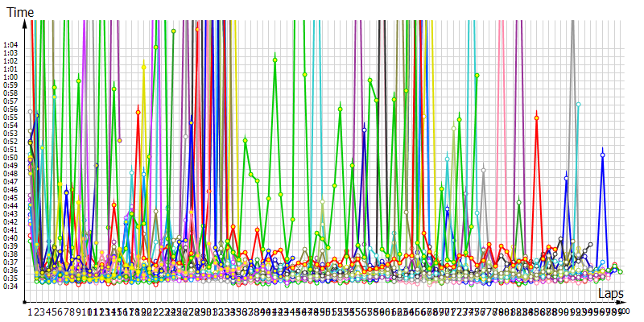Click the 0:55 time axis label
The height and width of the screenshot is (322, 644).
click(x=10, y=118)
